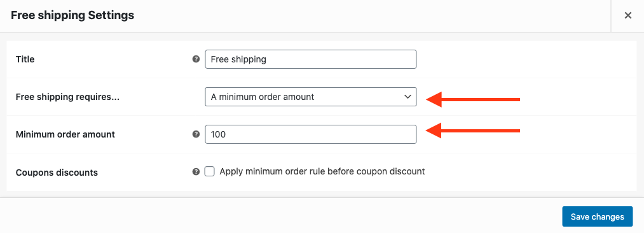
Task: Click the chevron arrow on the requires dropdown
Action: pyautogui.click(x=408, y=97)
